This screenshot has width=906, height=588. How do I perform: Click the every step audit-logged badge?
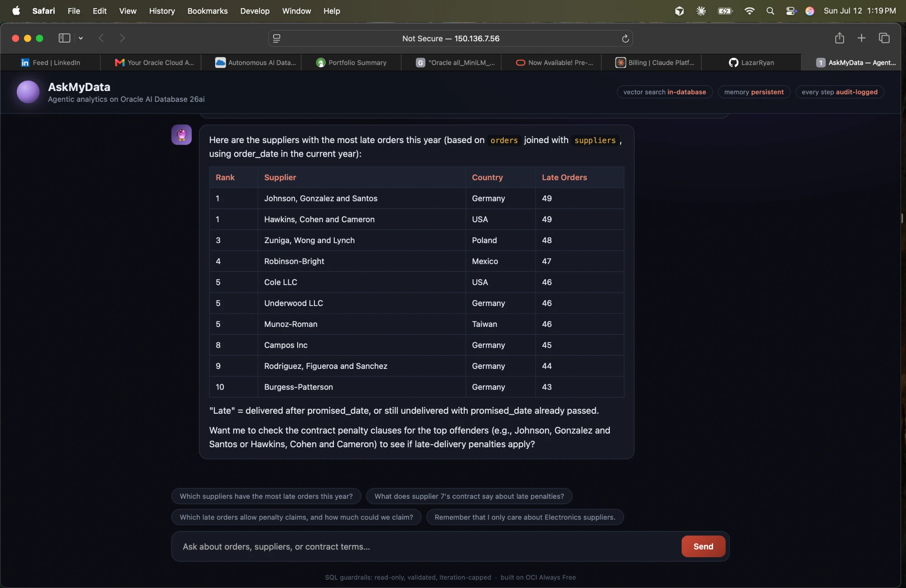(839, 92)
